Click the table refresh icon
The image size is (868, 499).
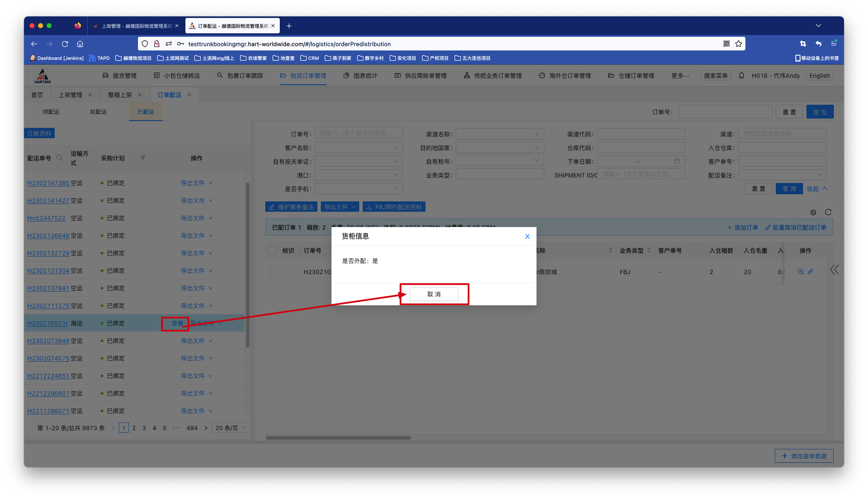pyautogui.click(x=828, y=213)
